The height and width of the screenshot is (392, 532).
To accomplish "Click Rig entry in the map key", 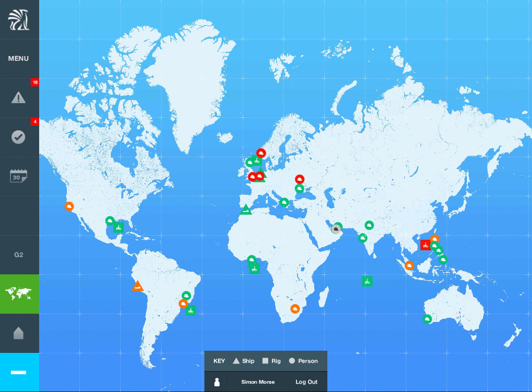I will tap(272, 361).
